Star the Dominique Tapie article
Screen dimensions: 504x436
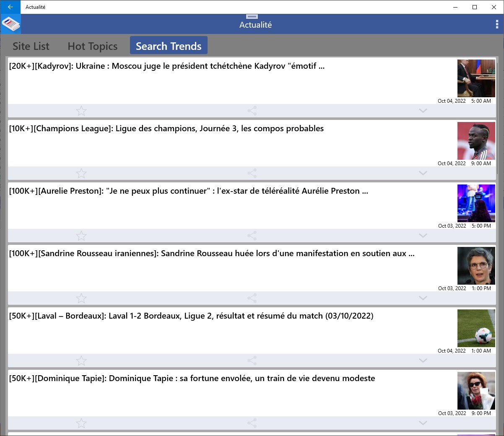81,423
